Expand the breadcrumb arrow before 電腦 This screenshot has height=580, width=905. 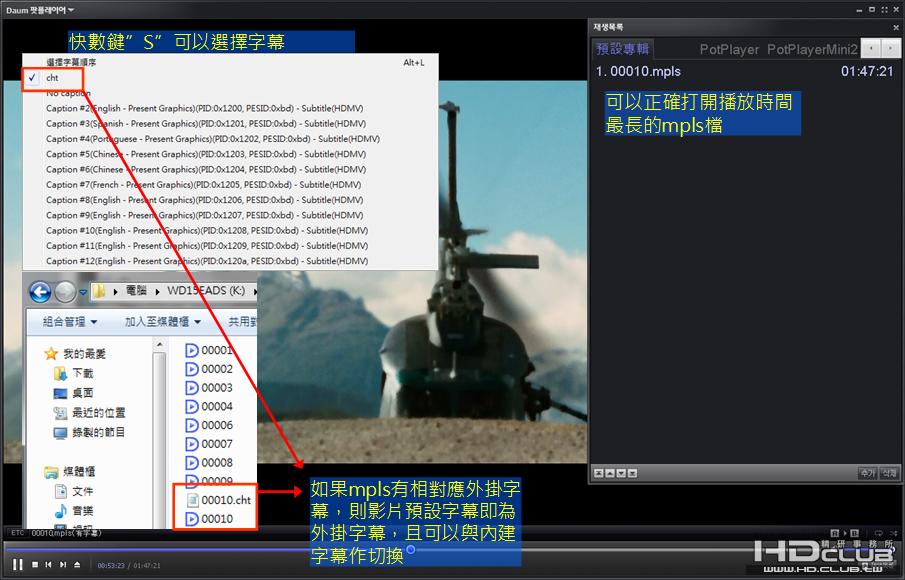point(115,291)
